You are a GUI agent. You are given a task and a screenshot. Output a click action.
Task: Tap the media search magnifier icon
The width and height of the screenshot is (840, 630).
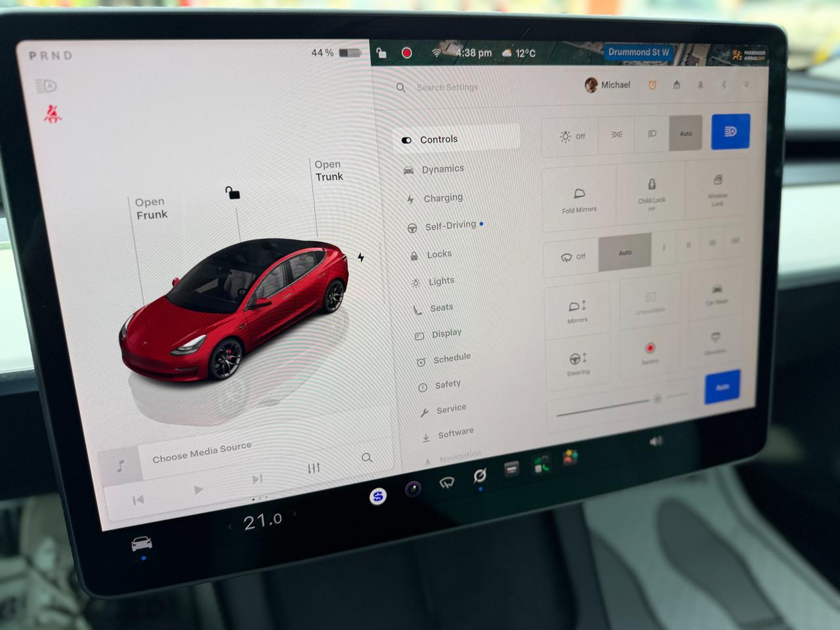(367, 457)
